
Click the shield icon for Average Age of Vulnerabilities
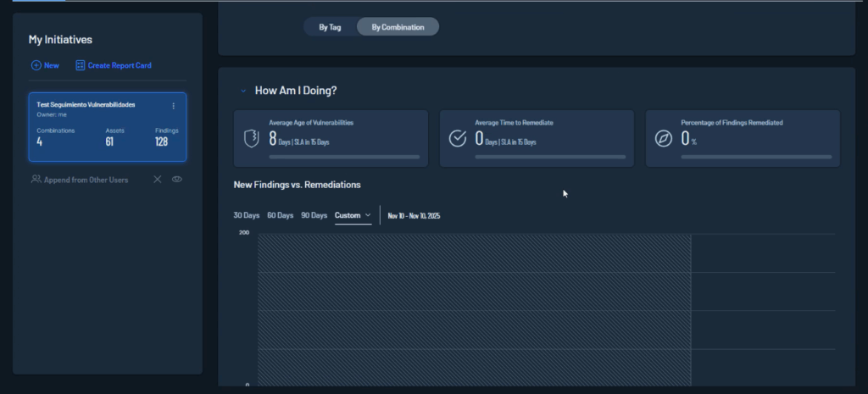pyautogui.click(x=252, y=138)
